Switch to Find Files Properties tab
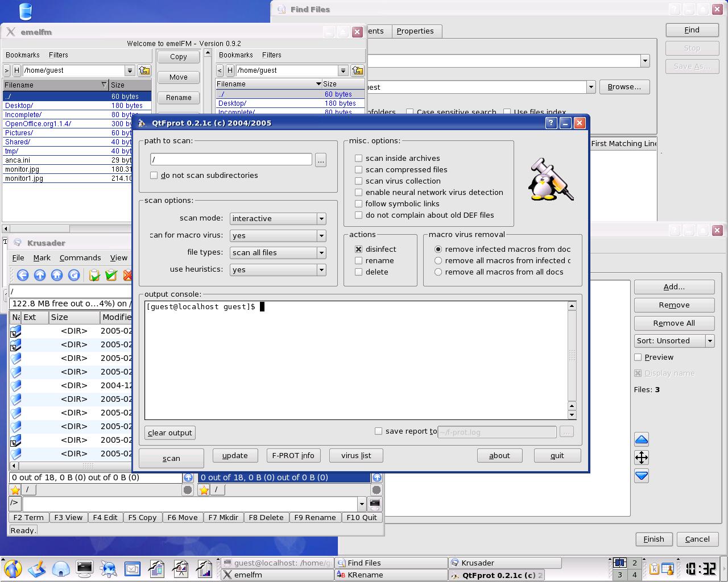 tap(415, 31)
